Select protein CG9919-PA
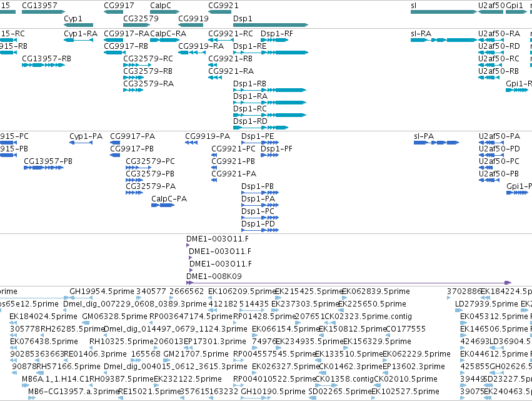532x401 pixels. (x=208, y=136)
